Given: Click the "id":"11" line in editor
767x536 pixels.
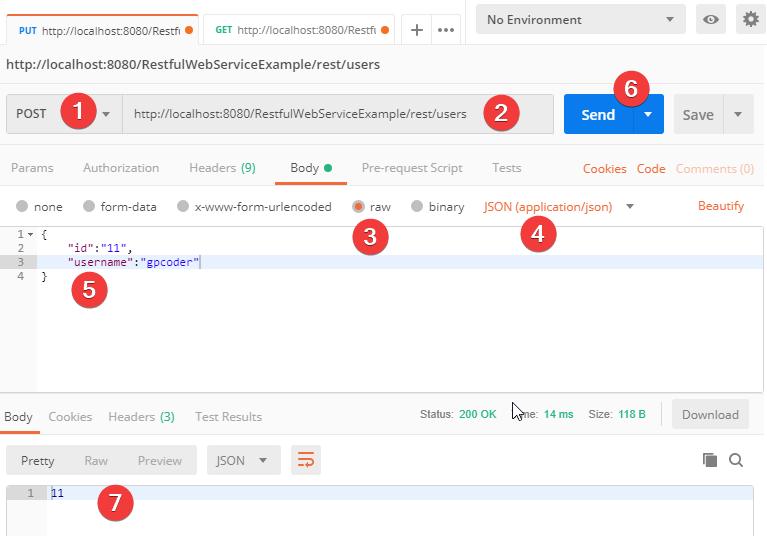Looking at the screenshot, I should tap(100, 248).
